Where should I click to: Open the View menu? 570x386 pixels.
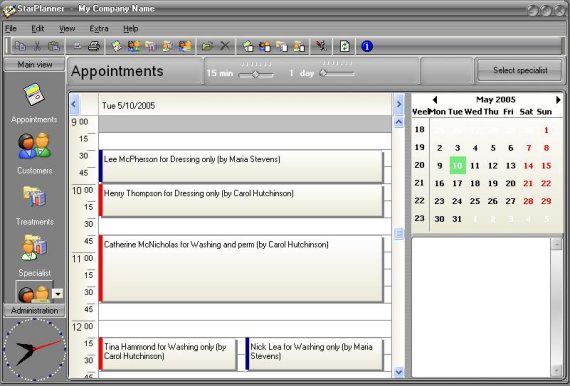[67, 28]
